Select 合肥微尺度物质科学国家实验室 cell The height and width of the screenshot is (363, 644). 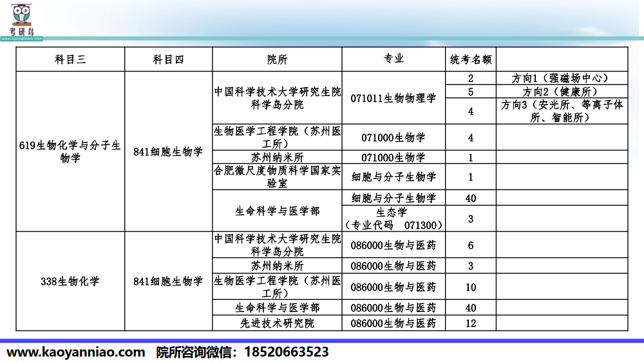(x=277, y=177)
